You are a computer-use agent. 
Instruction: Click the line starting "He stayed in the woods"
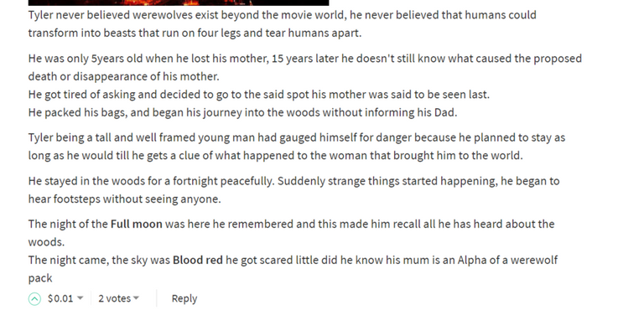click(293, 181)
